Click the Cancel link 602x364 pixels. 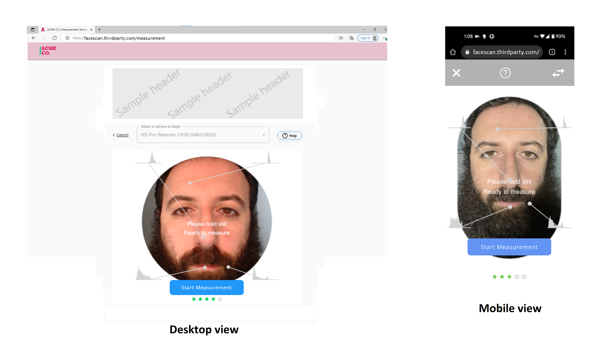pos(122,135)
